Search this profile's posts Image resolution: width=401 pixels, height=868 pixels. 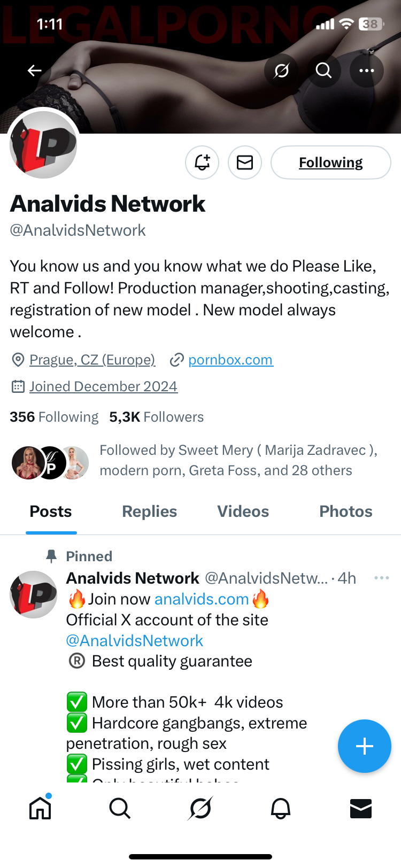click(x=323, y=71)
